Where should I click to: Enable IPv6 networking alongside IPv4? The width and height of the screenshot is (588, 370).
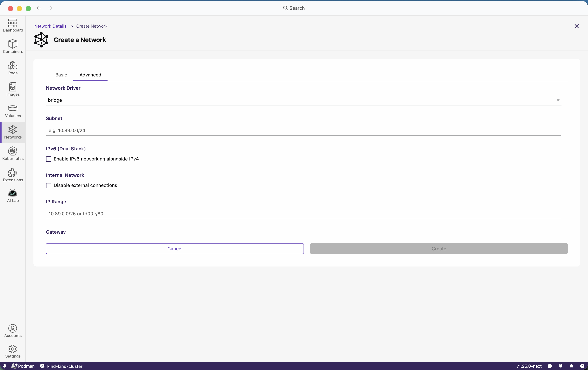click(49, 159)
